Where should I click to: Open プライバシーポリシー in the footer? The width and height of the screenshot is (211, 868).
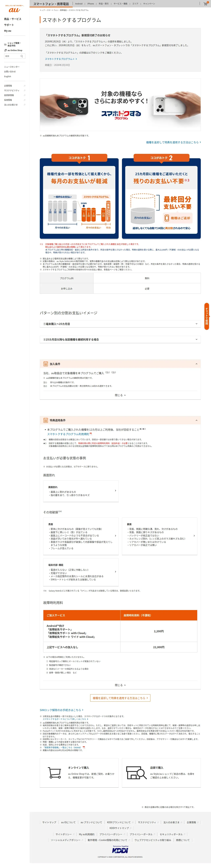point(111,834)
